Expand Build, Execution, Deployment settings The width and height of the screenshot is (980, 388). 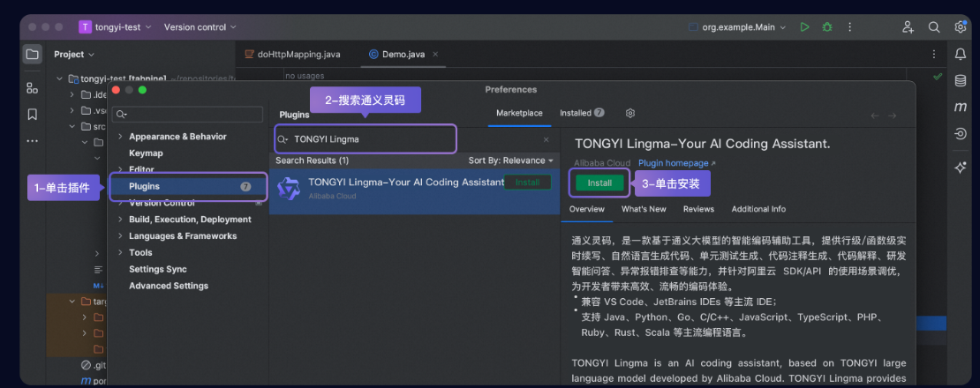click(x=120, y=220)
